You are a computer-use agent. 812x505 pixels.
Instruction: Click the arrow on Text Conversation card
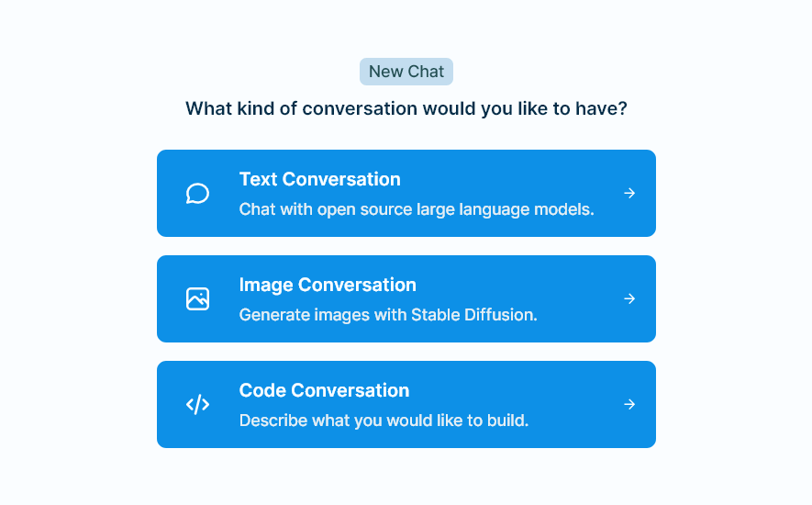tap(629, 193)
